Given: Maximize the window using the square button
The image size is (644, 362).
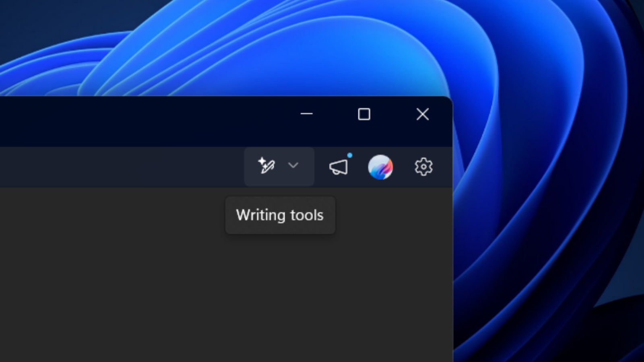Looking at the screenshot, I should click(x=364, y=114).
